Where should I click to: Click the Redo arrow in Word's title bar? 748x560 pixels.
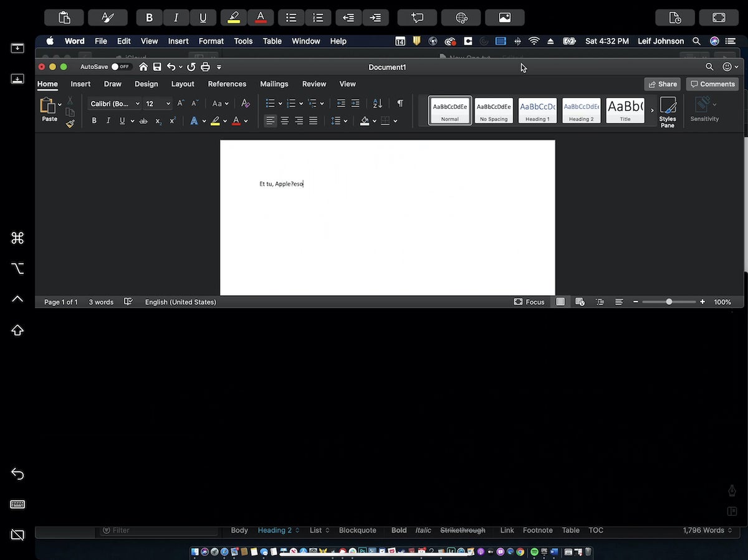pos(191,67)
